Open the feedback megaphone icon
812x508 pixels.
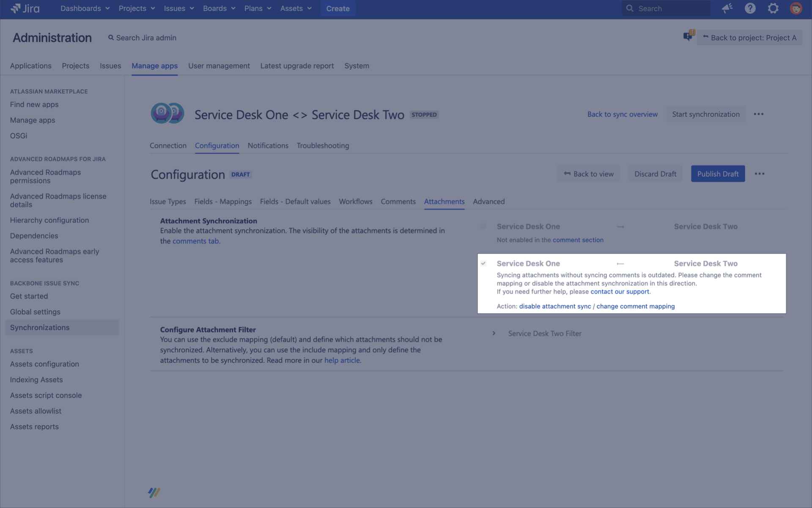[727, 8]
